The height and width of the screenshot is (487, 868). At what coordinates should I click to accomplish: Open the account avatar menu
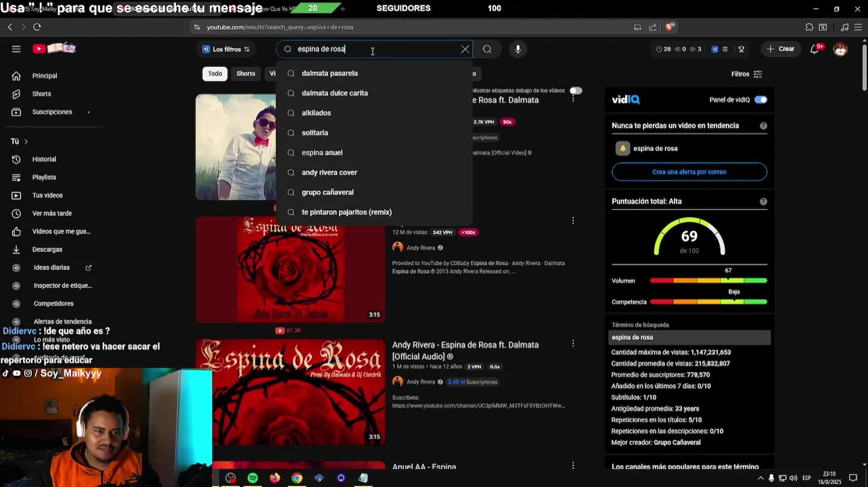pyautogui.click(x=840, y=49)
